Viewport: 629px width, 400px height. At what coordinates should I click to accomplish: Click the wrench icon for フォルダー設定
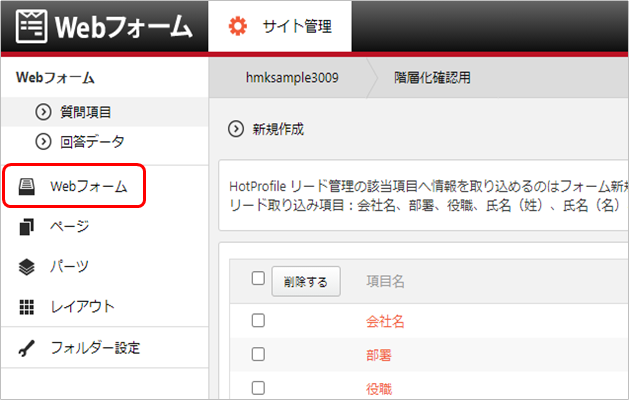[26, 348]
